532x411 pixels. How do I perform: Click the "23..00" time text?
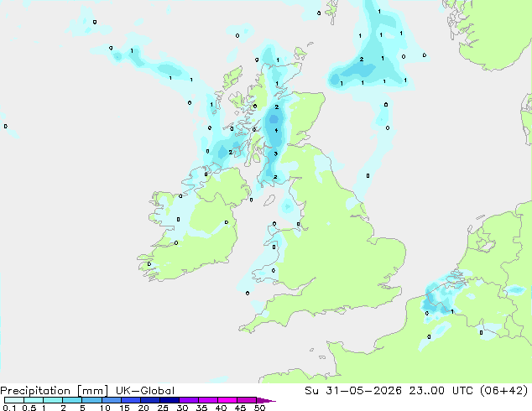pos(426,391)
